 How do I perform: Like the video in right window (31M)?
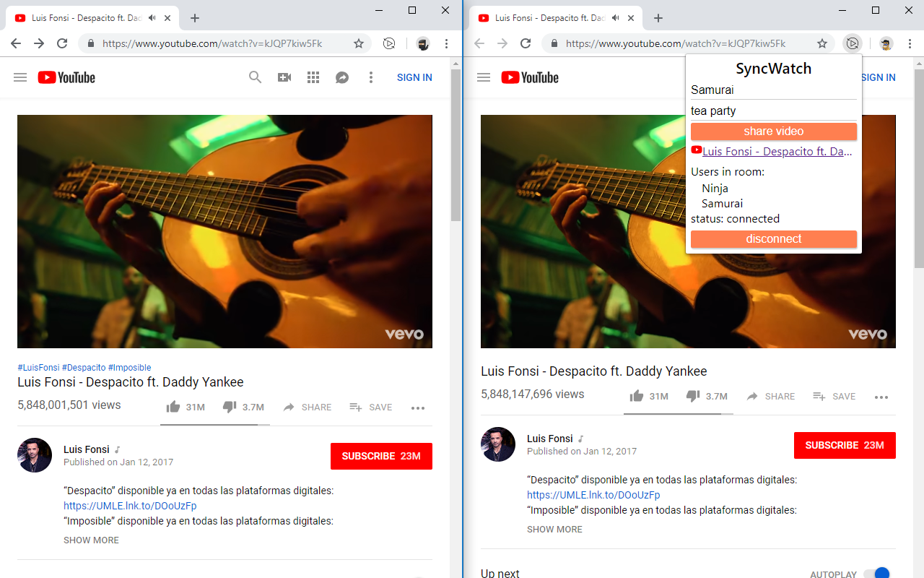pos(649,396)
